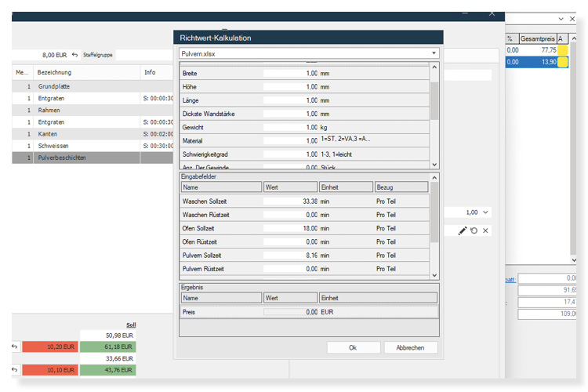Image resolution: width=588 pixels, height=392 pixels.
Task: Edit the Länge value field
Action: 291,100
